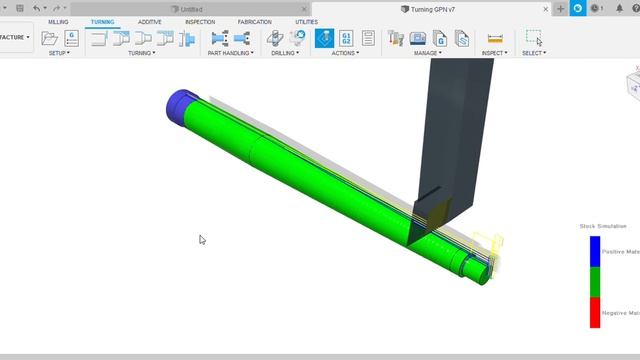Expand the SETUP dropdown menu

pyautogui.click(x=59, y=53)
